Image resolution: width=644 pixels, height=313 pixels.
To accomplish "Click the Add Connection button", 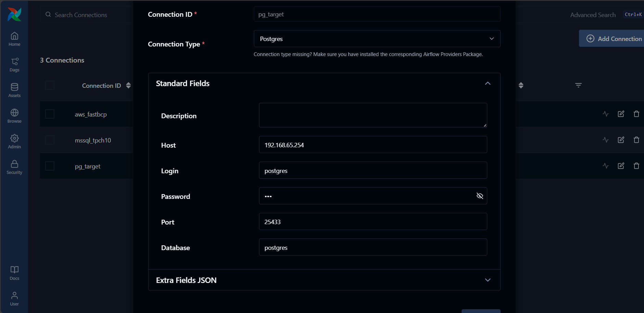I will tap(614, 39).
